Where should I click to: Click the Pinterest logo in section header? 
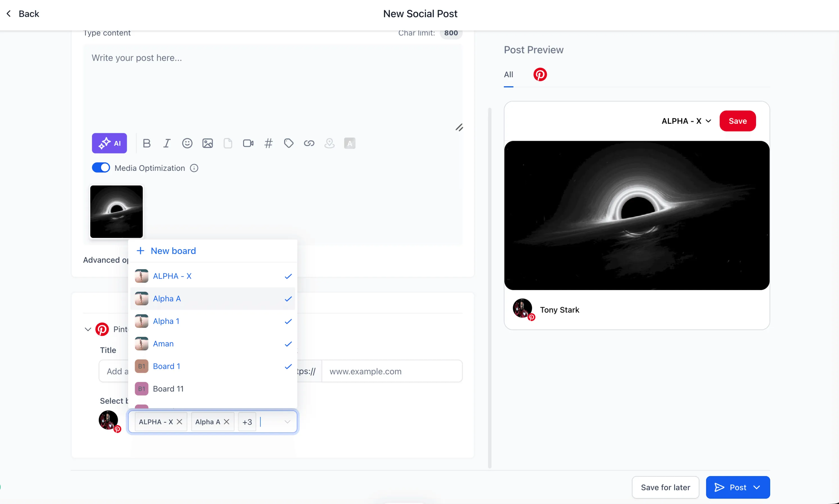pos(102,329)
